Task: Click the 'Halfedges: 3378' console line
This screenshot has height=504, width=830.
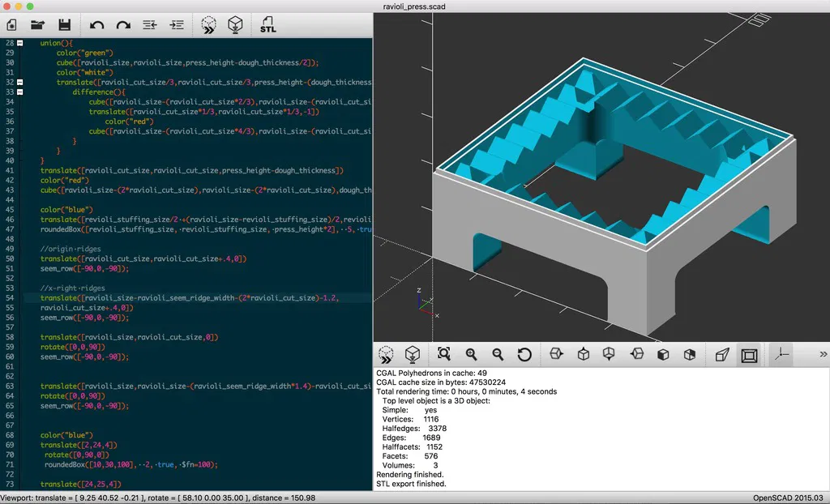Action: pos(414,429)
